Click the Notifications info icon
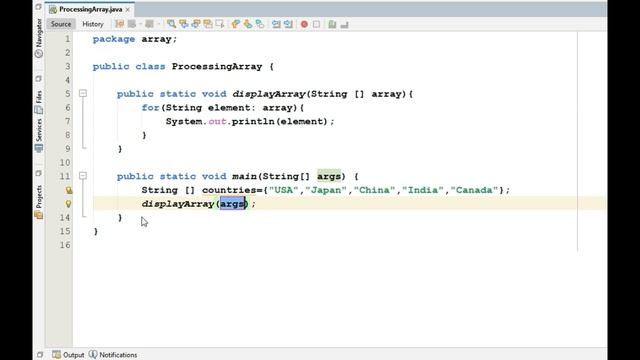This screenshot has width=640, height=360. pos(93,354)
